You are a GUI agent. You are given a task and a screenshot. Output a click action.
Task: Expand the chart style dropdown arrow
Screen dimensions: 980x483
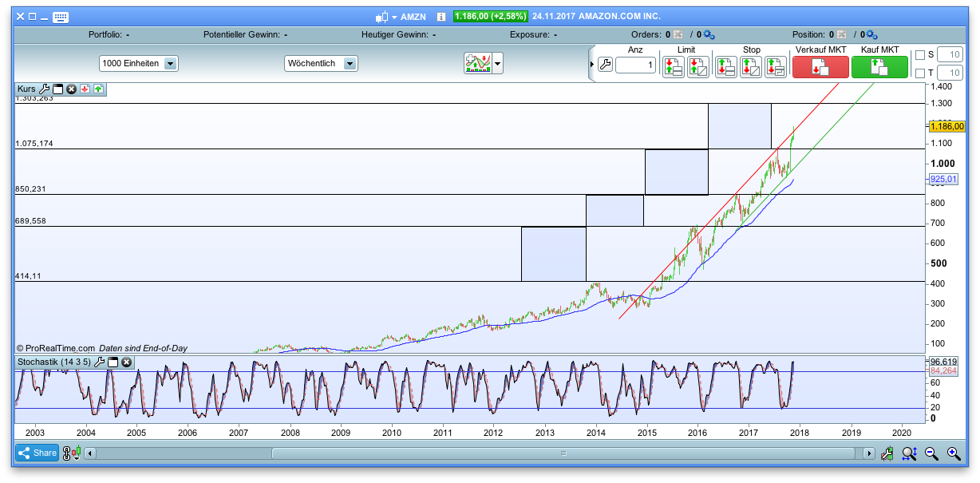498,63
